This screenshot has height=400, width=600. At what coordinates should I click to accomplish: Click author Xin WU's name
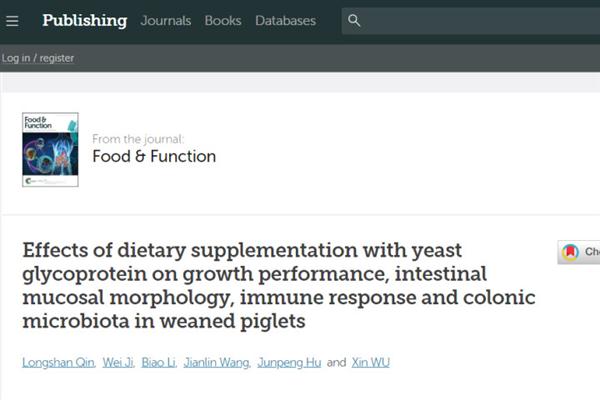(x=370, y=362)
